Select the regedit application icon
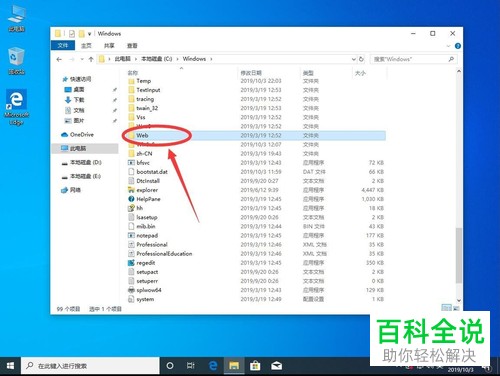This screenshot has width=500, height=376. [x=131, y=263]
